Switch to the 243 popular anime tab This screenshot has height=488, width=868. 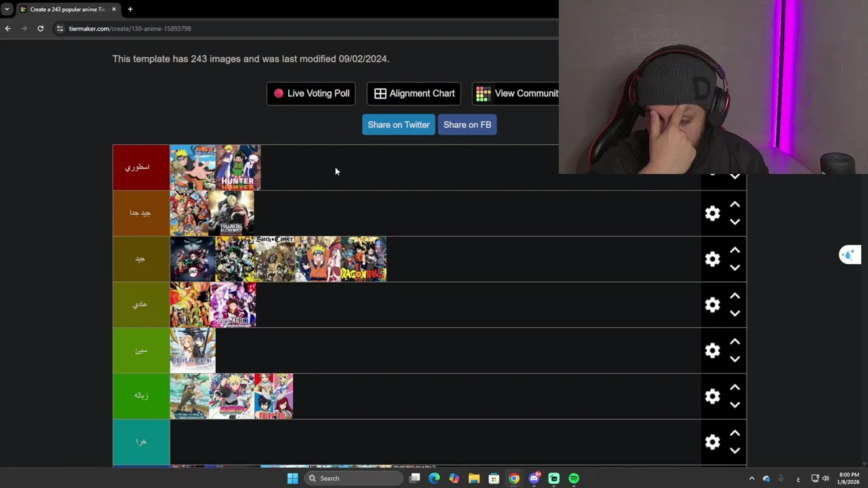pos(66,9)
